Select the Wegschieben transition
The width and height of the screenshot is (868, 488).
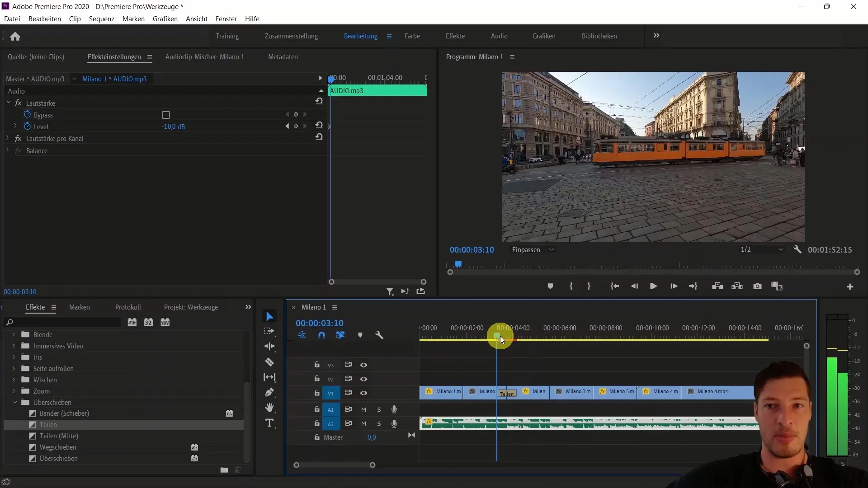pos(58,447)
